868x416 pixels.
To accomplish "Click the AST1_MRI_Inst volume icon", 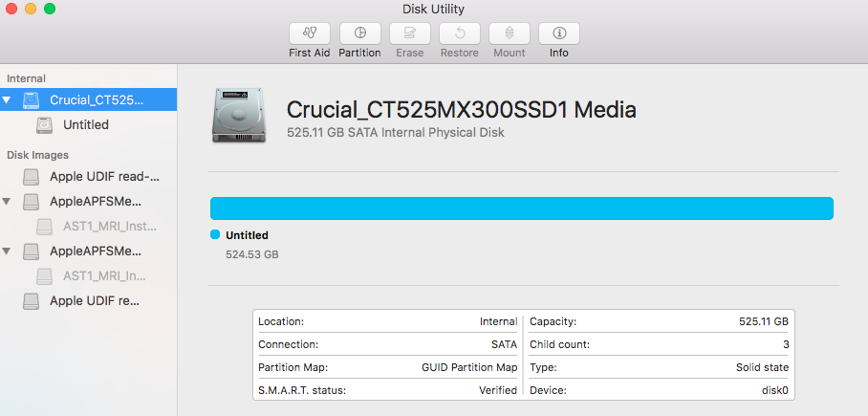I will coord(44,227).
